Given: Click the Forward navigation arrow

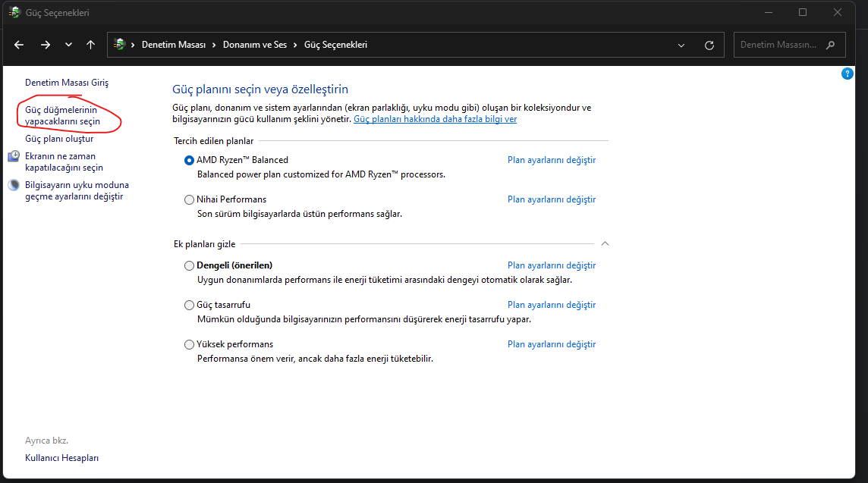Looking at the screenshot, I should (x=46, y=45).
